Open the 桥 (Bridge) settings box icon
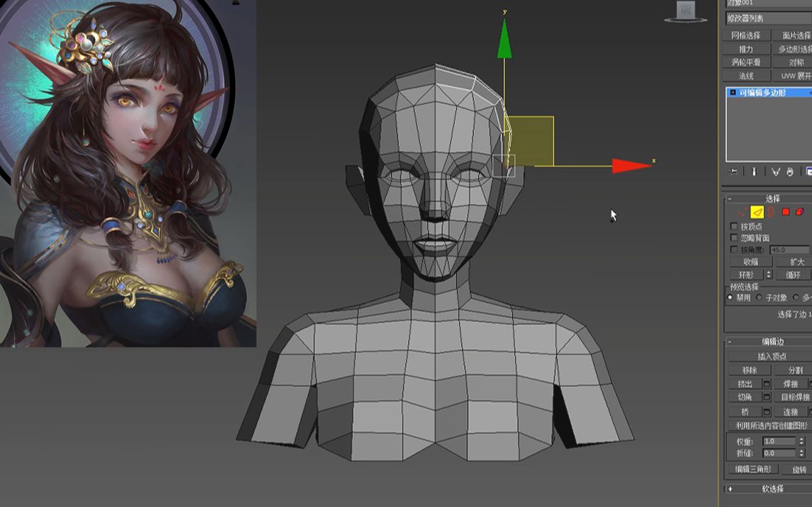812x507 pixels. coord(766,411)
